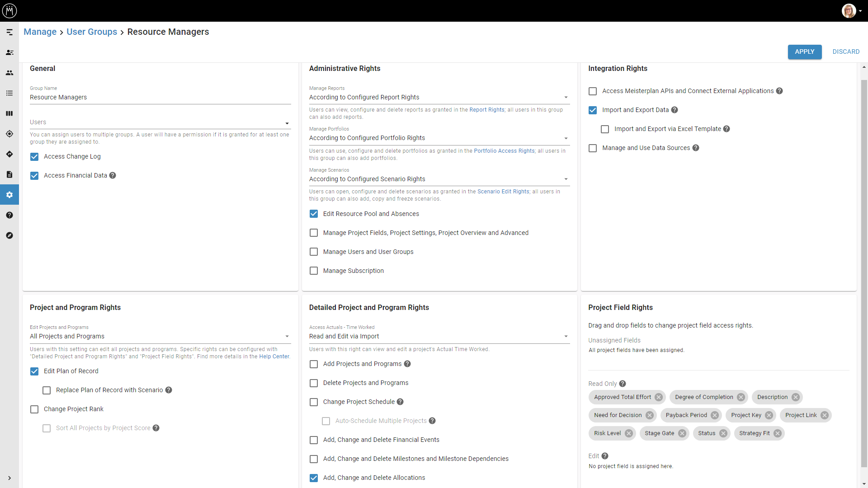Open the list view sidebar icon

9,93
